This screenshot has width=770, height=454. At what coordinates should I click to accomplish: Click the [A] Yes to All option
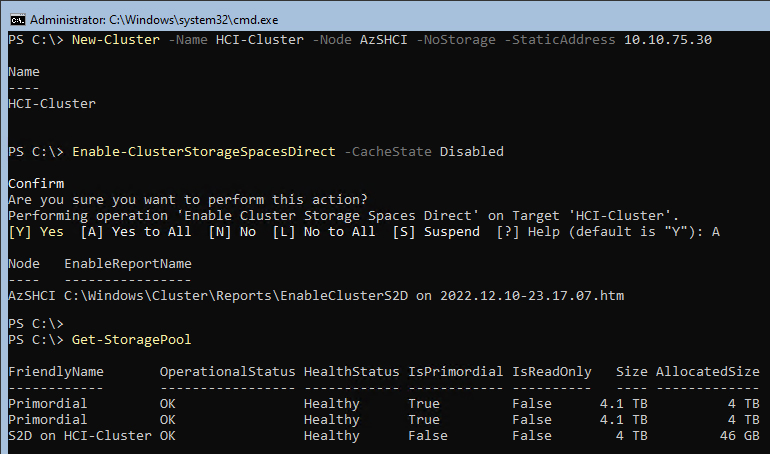coord(136,232)
